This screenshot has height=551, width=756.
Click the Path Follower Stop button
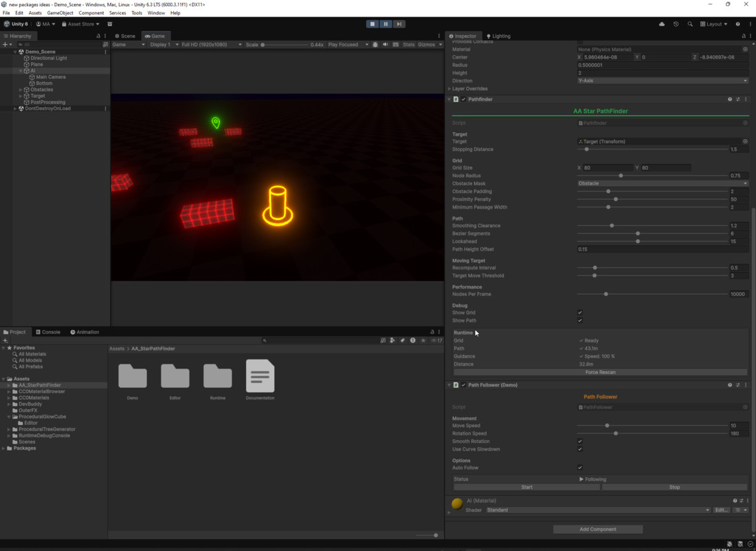[674, 488]
